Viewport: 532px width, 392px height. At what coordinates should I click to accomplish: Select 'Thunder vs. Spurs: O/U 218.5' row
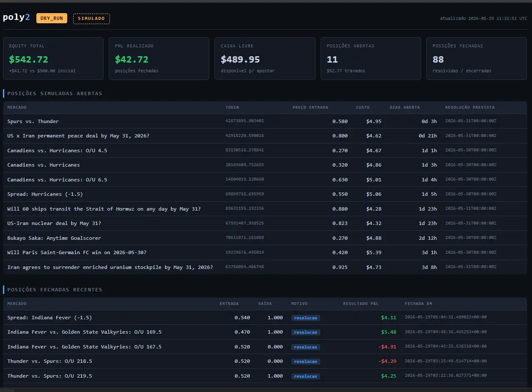coord(265,361)
